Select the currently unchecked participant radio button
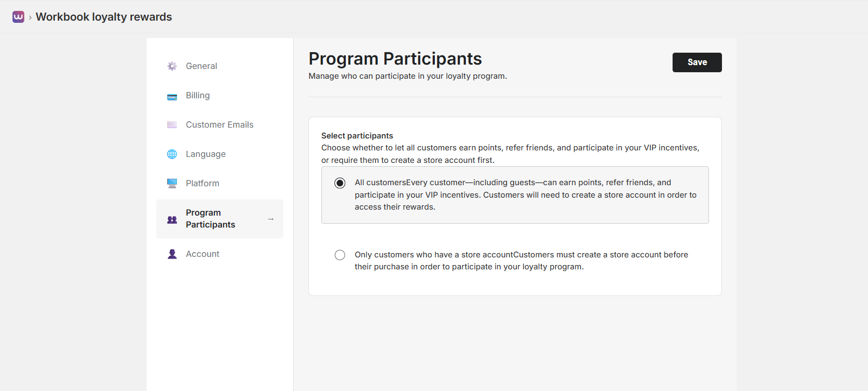 coord(339,255)
